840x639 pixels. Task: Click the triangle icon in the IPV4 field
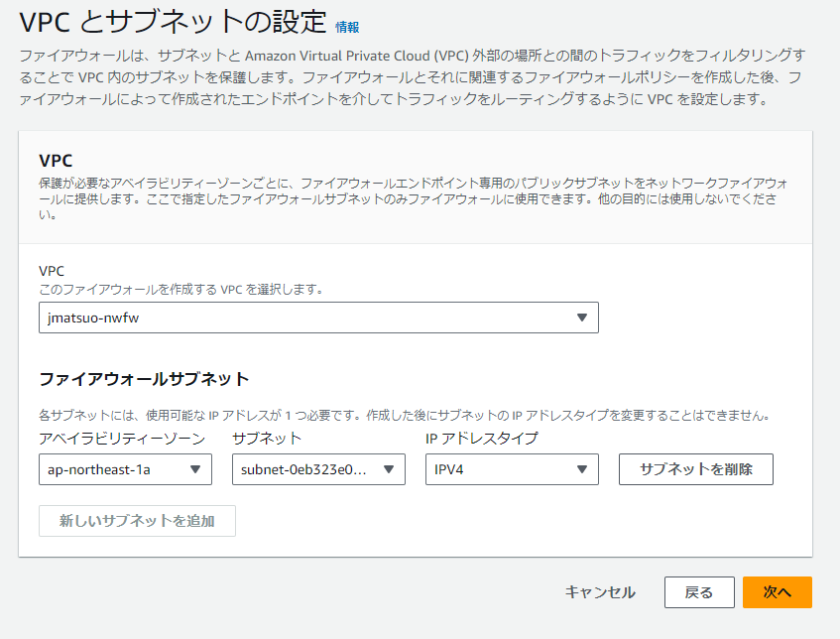[x=582, y=469]
